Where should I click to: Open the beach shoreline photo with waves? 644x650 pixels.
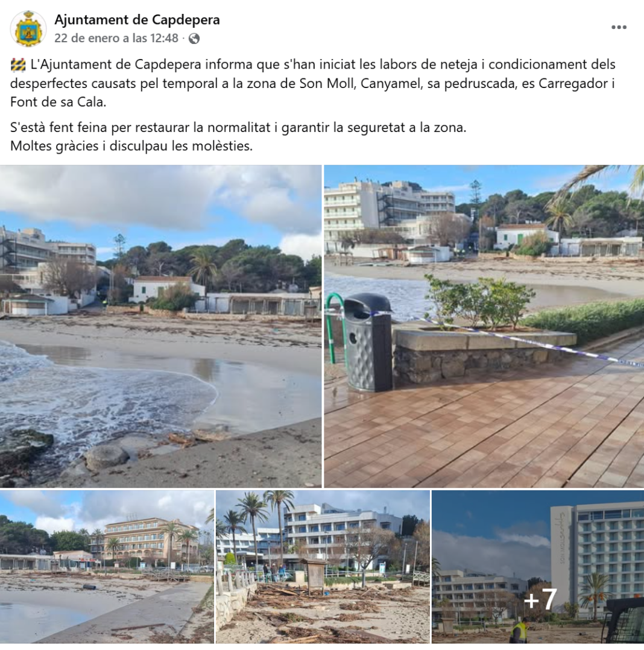point(160,326)
